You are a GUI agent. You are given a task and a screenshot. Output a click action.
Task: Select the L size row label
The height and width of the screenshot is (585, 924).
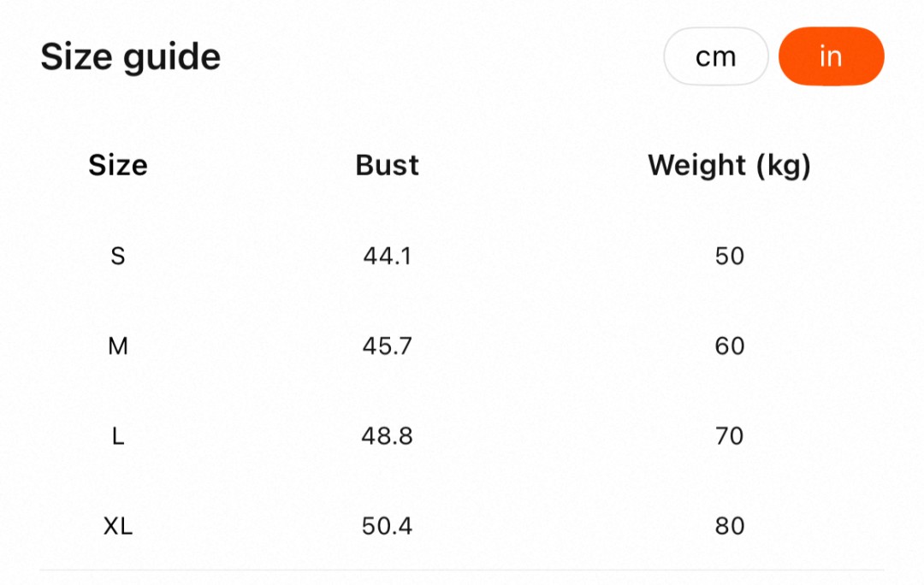[118, 436]
